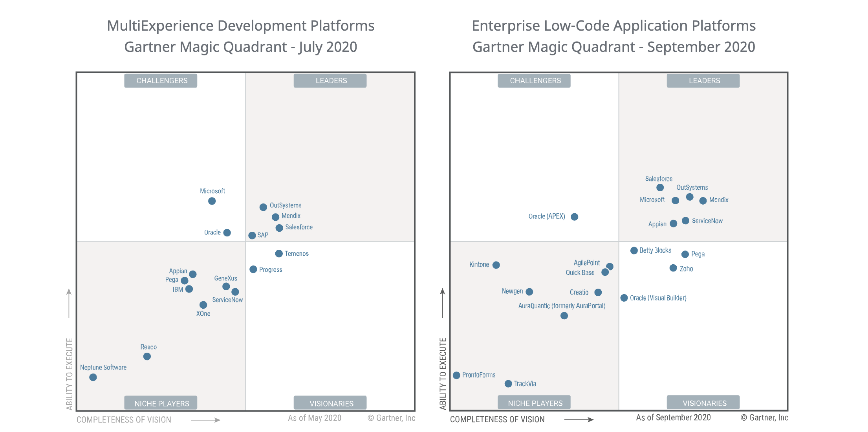Click the NICHE PLAYERS label in the MultiExperience chart

click(161, 403)
